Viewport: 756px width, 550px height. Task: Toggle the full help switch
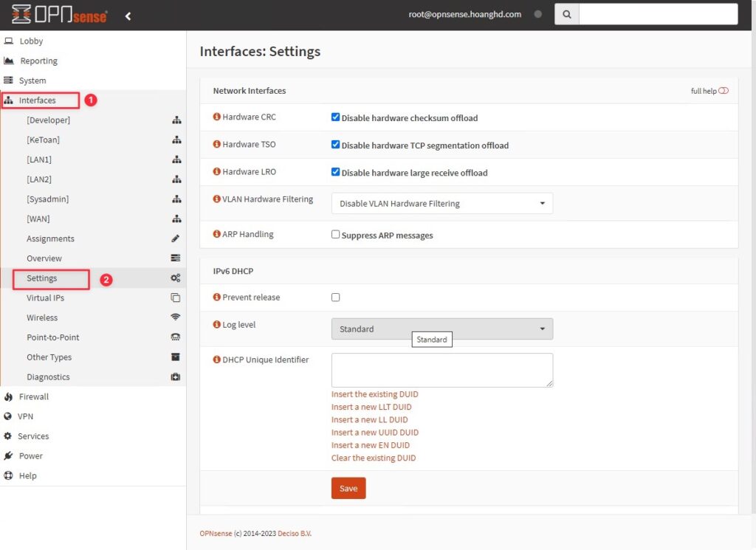point(724,91)
